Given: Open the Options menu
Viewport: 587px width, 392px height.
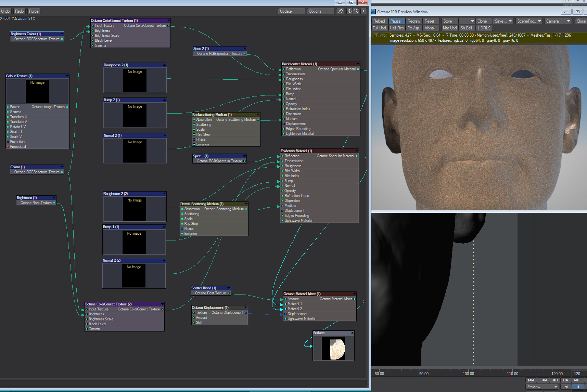Looking at the screenshot, I should (x=320, y=11).
